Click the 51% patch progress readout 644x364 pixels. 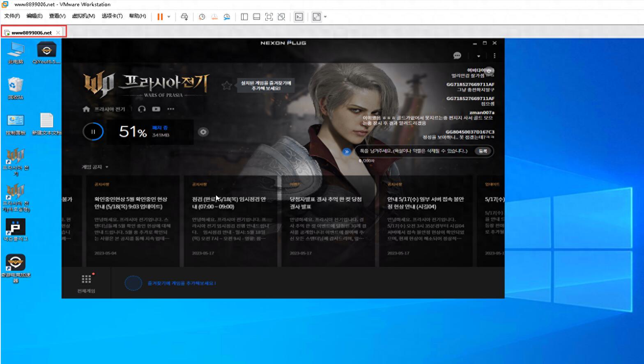133,132
